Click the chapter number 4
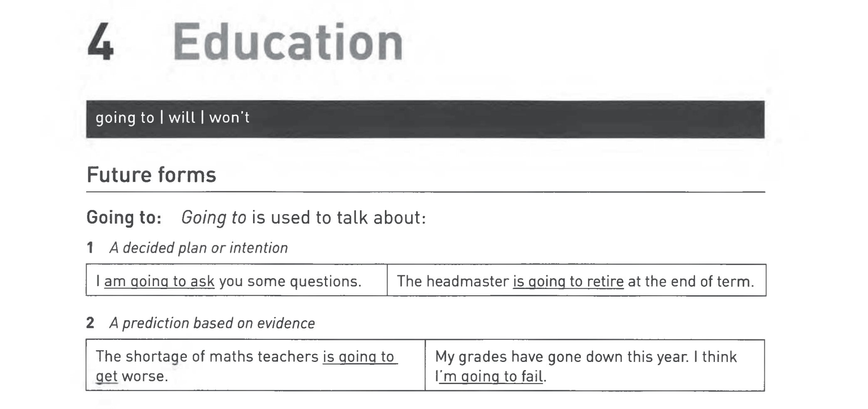 [x=100, y=42]
